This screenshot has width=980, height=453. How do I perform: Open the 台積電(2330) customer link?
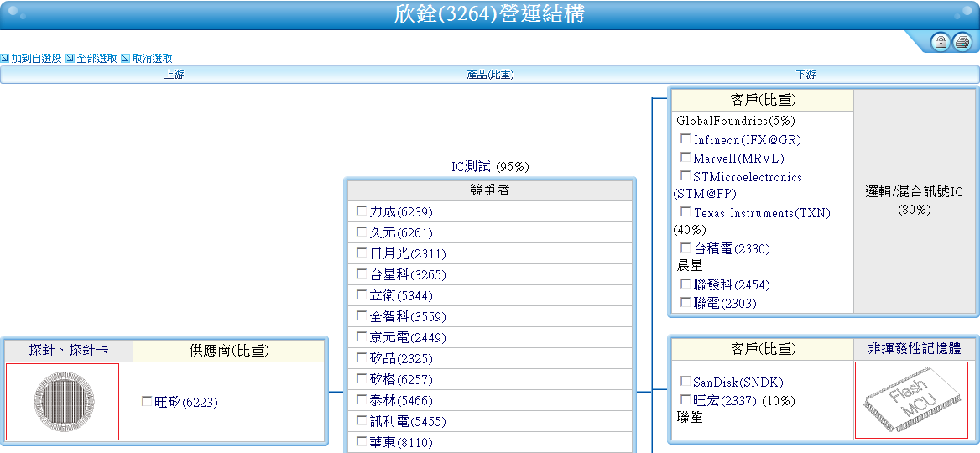pyautogui.click(x=732, y=249)
